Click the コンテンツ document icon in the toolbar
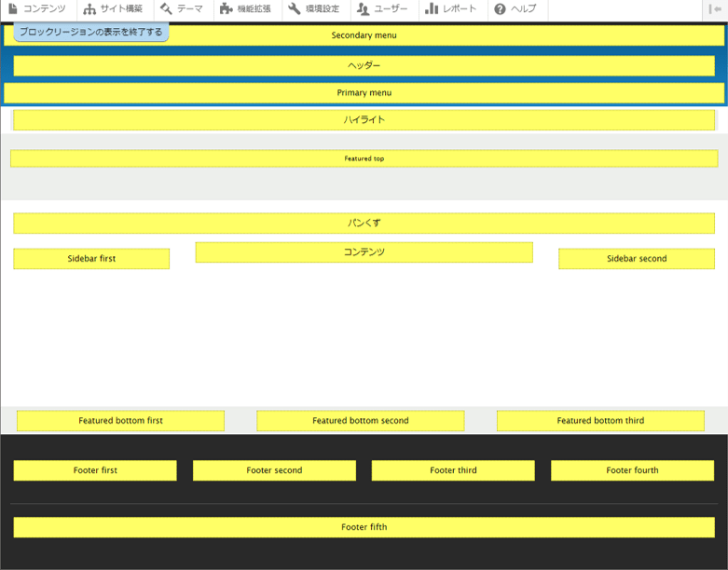 click(x=13, y=9)
